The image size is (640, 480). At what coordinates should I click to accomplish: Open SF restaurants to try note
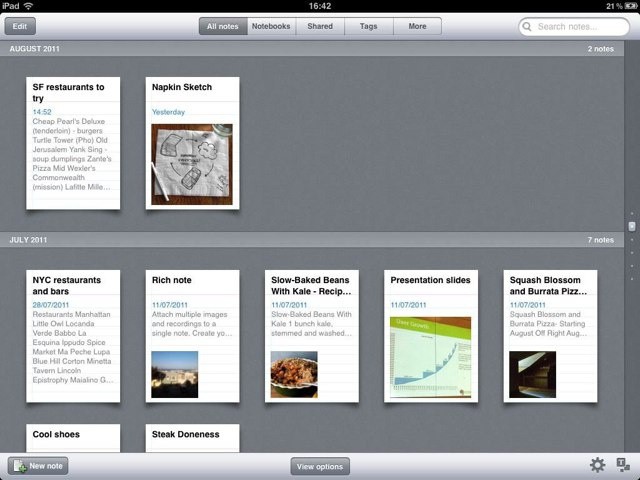tap(73, 143)
